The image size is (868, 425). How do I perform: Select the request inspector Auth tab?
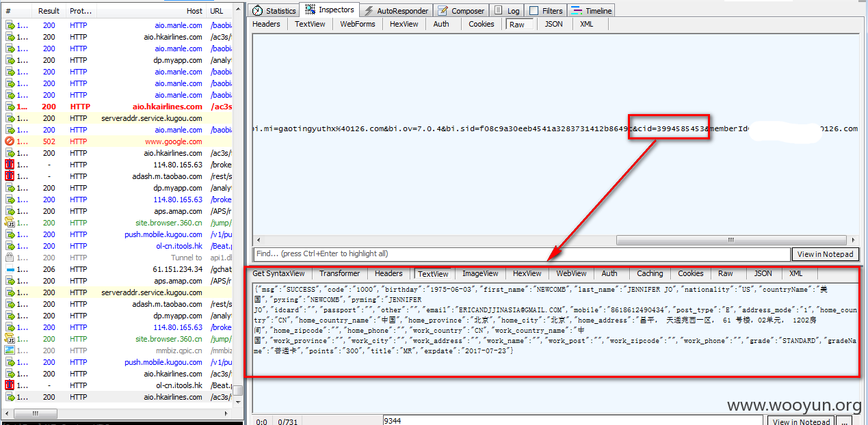click(441, 24)
